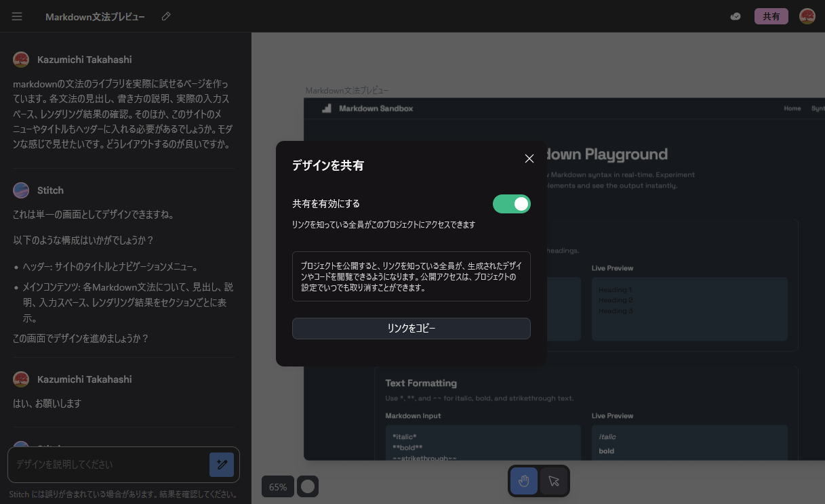
Task: Click the Markdown文法プレビュー project title
Action: tap(95, 16)
